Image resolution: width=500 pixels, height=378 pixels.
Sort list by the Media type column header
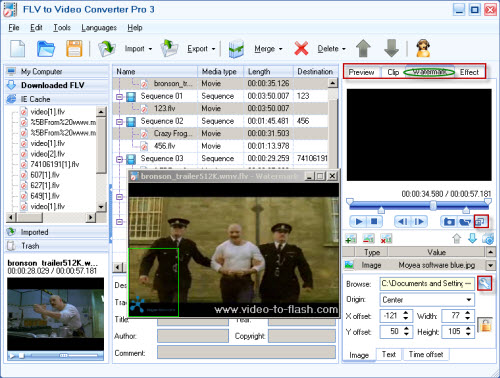tap(221, 72)
